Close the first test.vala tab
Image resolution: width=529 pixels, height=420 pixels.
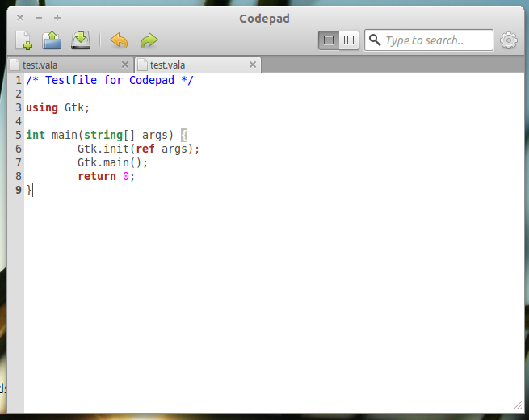[x=125, y=65]
